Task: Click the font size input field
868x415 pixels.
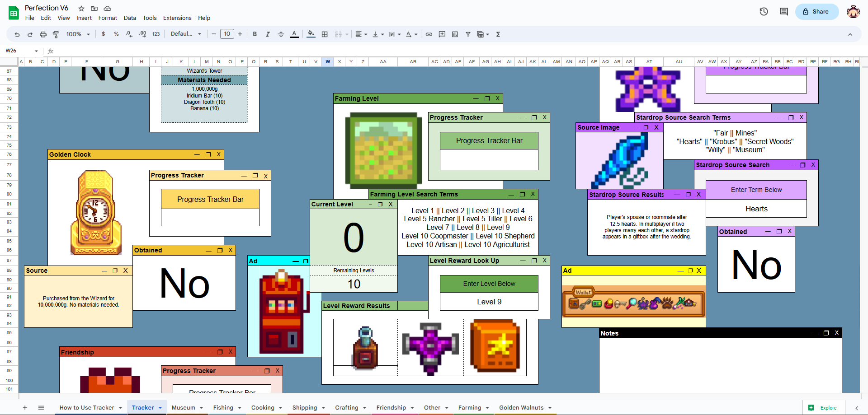Action: pos(227,34)
